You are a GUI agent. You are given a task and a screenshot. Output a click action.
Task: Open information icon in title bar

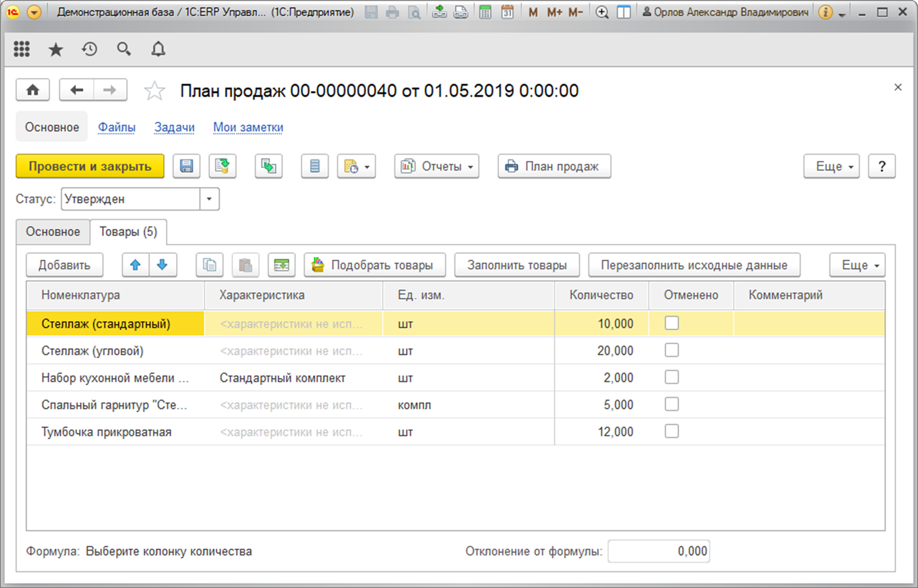(x=826, y=12)
